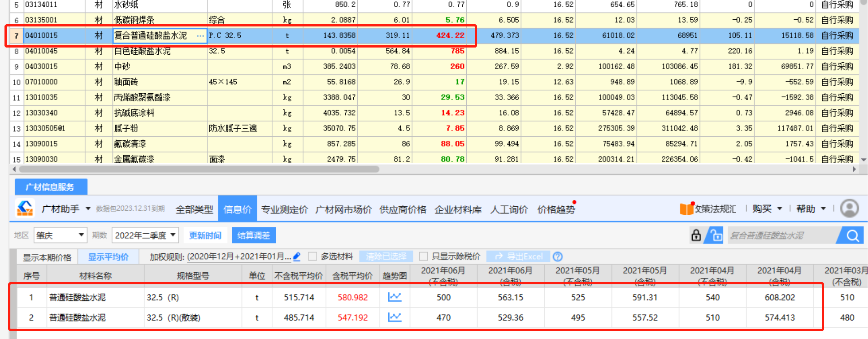Click the 580.982 tax-included average price
Image resolution: width=868 pixels, height=339 pixels.
[352, 297]
